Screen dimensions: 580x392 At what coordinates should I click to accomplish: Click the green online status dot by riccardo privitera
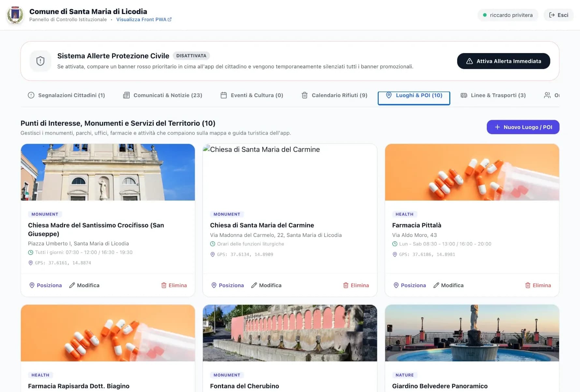pos(485,15)
